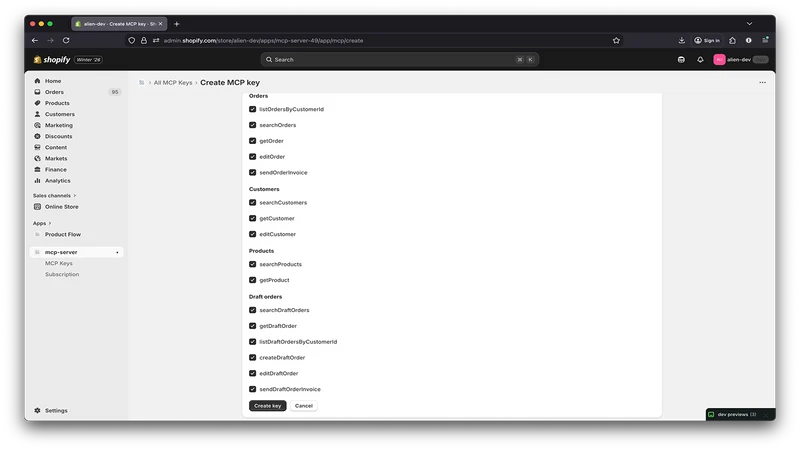Uncheck the searchCustomers checkbox
Viewport: 800px width, 450px height.
coord(253,203)
